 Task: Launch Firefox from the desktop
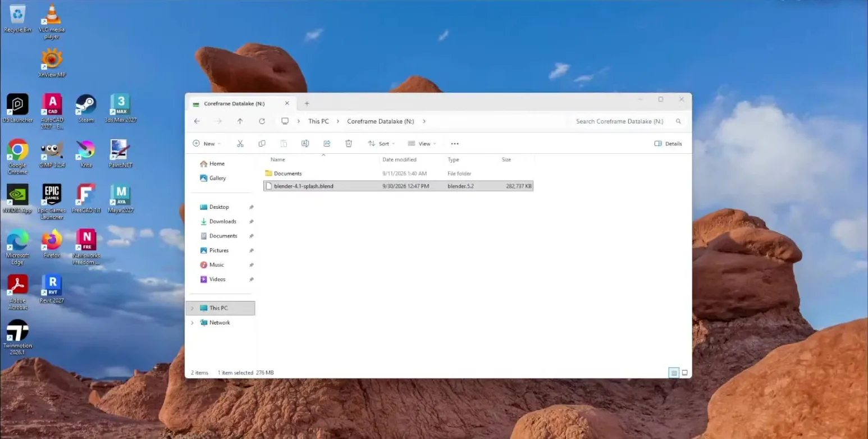[x=52, y=244]
